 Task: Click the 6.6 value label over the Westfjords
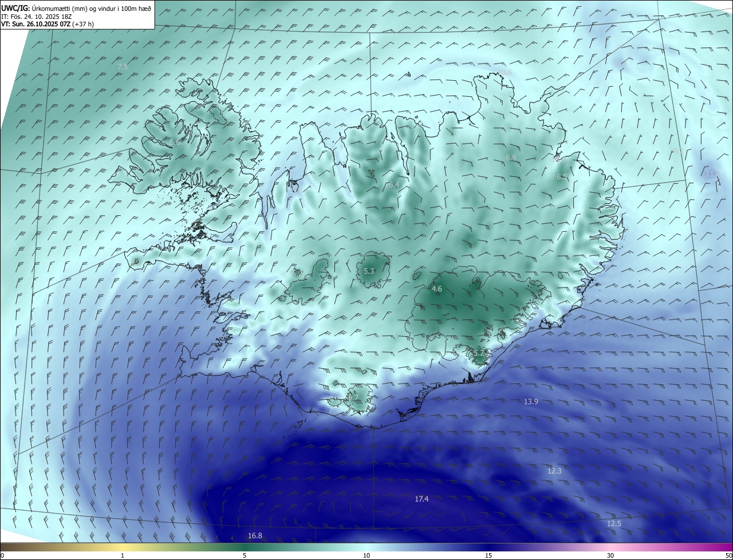click(x=175, y=142)
